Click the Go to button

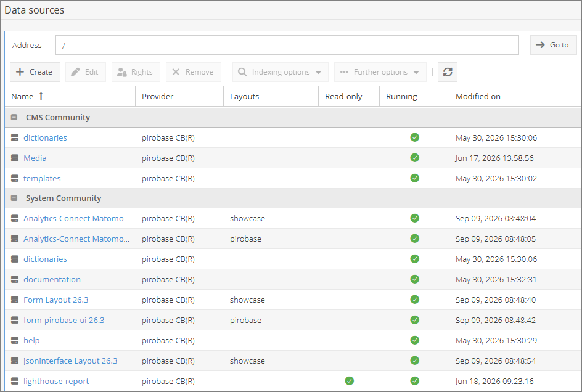pyautogui.click(x=554, y=45)
